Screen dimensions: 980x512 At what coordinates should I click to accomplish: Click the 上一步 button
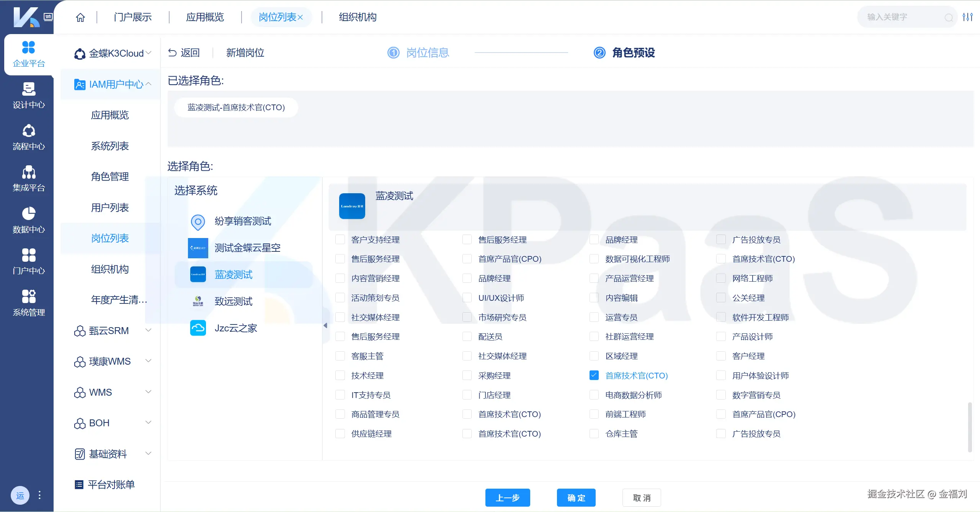point(507,497)
